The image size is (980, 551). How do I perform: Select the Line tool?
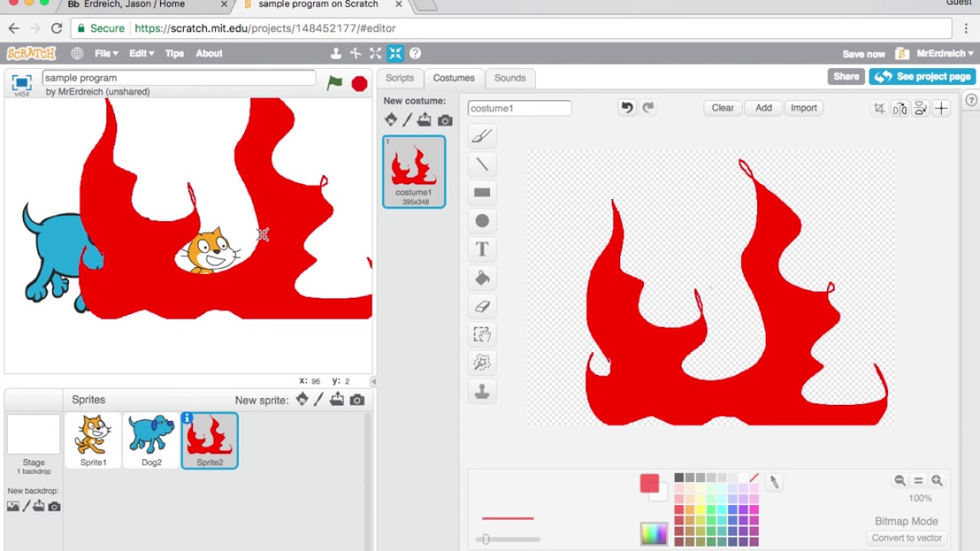coord(482,164)
